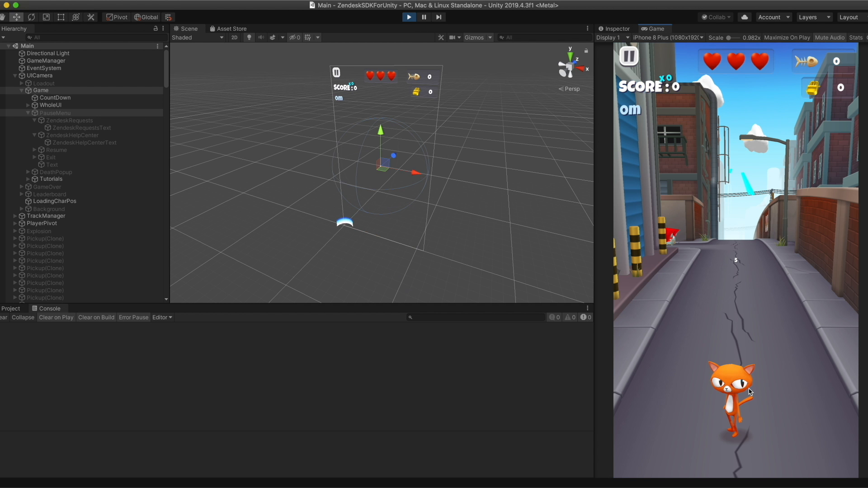868x488 pixels.
Task: Toggle Clear on Build
Action: coord(96,317)
